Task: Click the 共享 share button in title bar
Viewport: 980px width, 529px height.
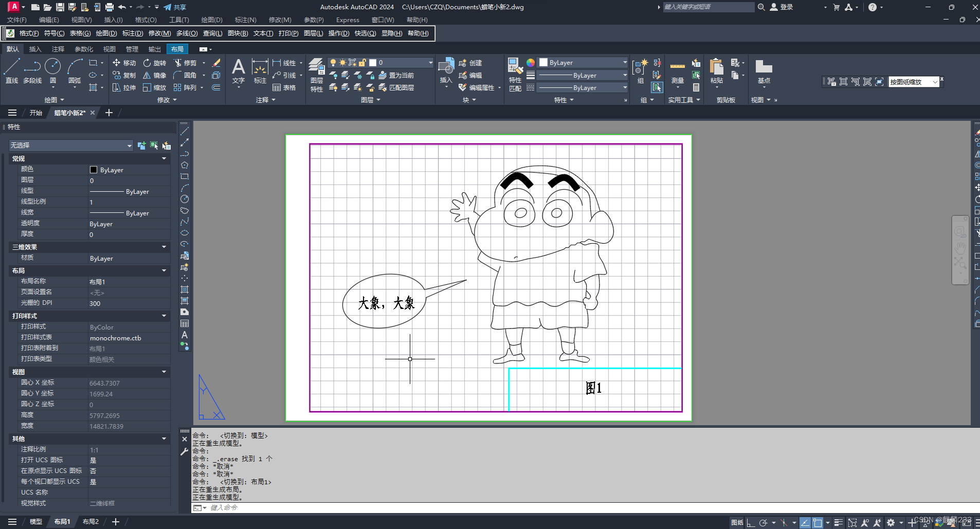Action: coord(175,7)
